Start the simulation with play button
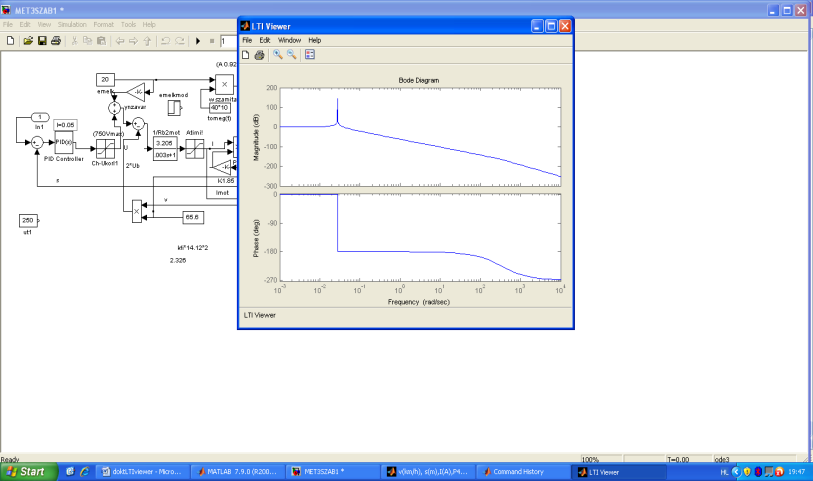 (198, 41)
